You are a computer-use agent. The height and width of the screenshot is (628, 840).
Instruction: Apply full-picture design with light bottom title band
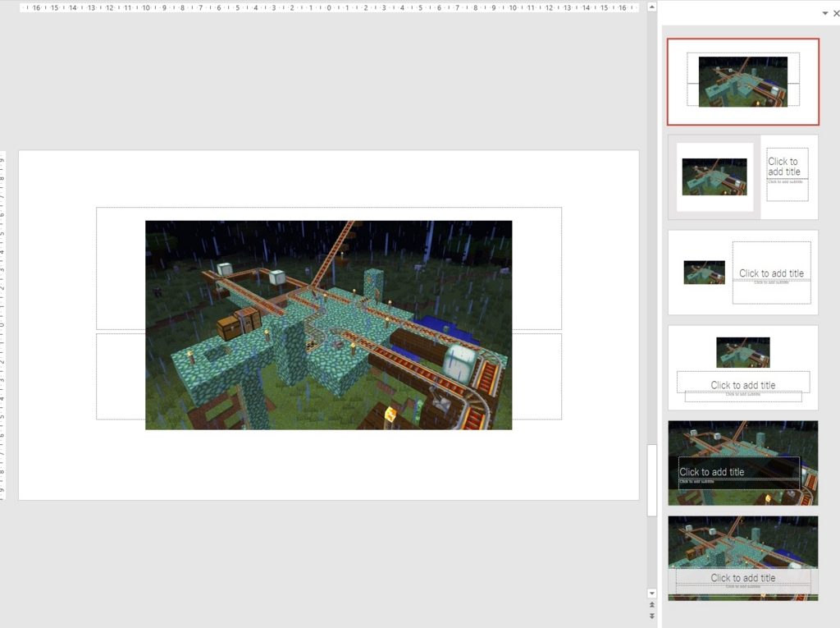743,558
